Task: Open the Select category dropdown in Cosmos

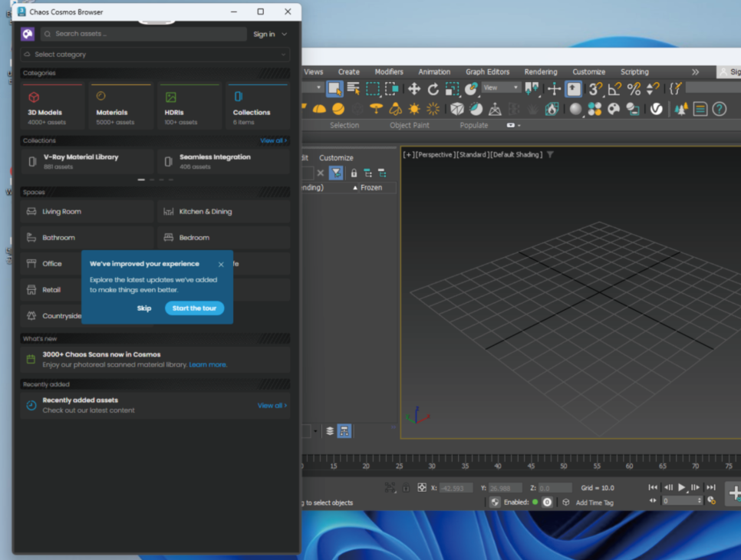Action: [155, 54]
